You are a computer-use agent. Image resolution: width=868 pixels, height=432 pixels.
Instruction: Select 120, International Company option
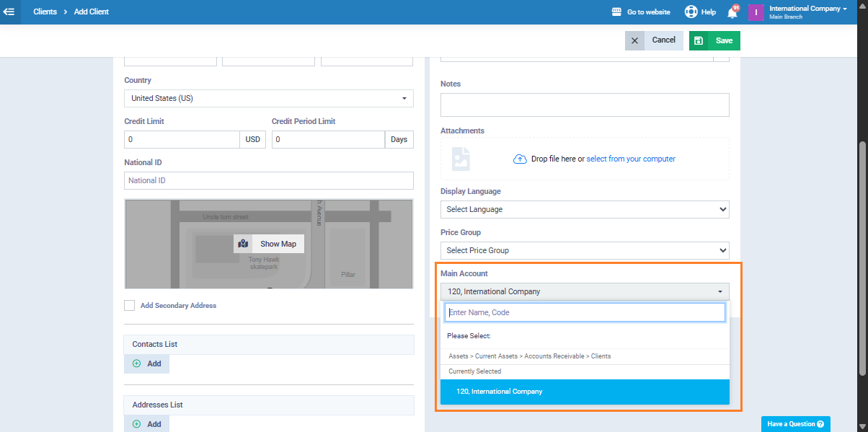click(x=585, y=392)
